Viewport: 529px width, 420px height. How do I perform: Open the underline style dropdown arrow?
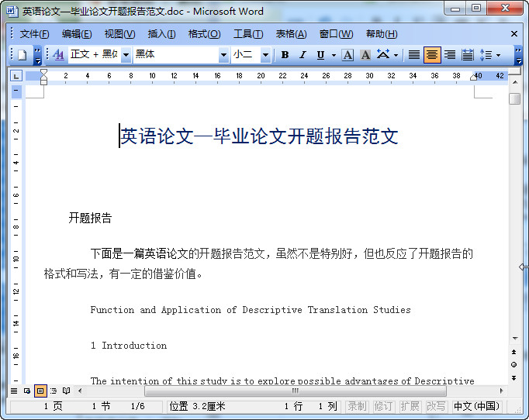[334, 55]
